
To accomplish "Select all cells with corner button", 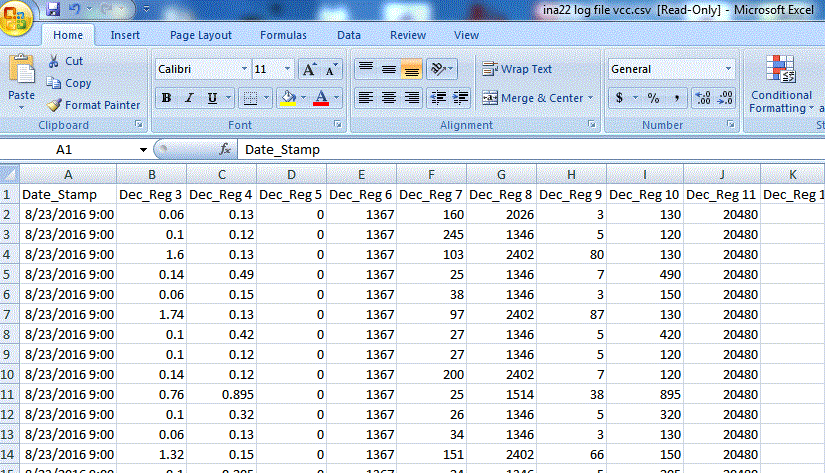I will click(9, 174).
